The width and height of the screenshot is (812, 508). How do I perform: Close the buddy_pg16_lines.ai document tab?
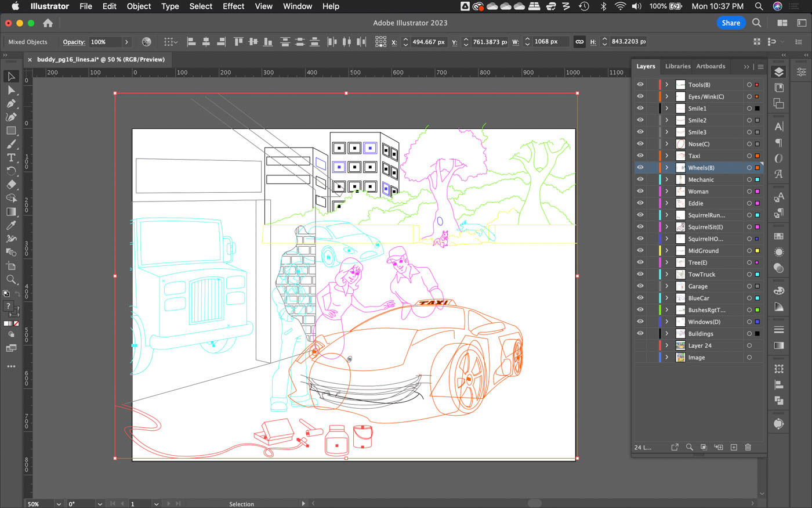[30, 59]
